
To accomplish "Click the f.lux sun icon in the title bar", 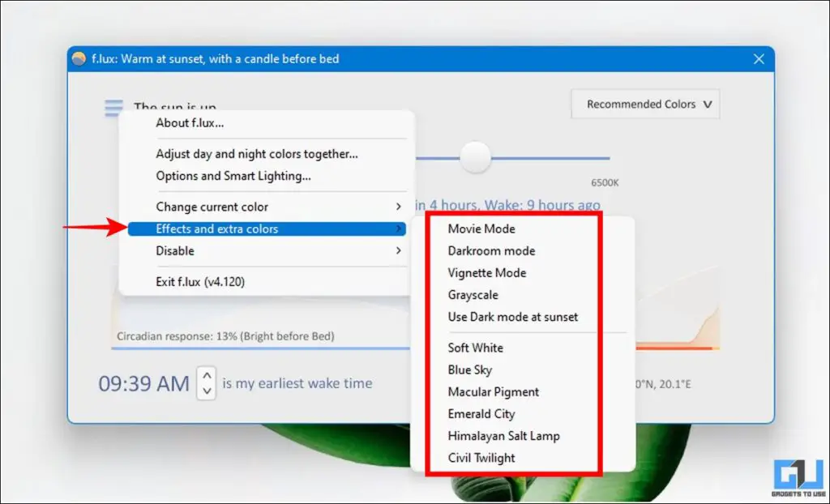I will pyautogui.click(x=79, y=59).
